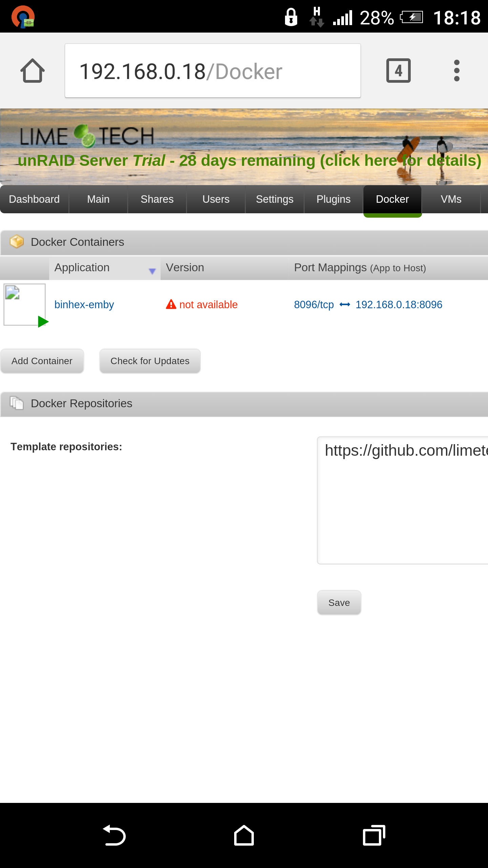Screen dimensions: 488x868
Task: Click the green running-state play icon
Action: [43, 321]
